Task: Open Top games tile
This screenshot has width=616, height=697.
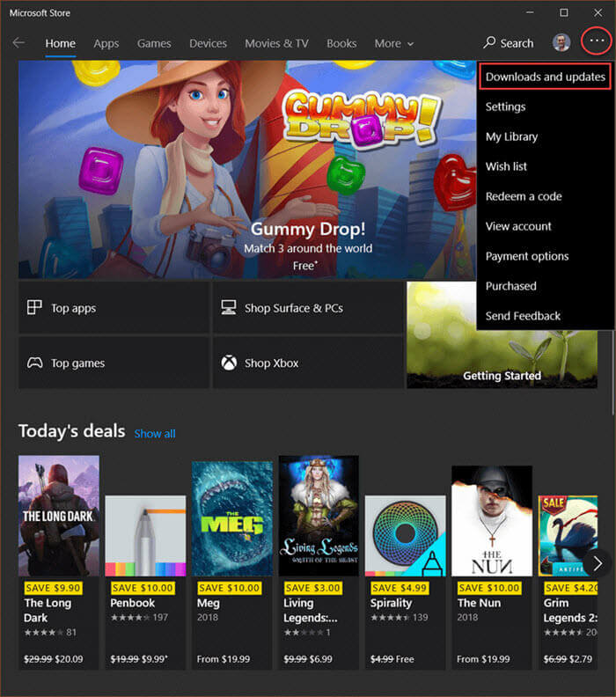Action: (x=114, y=363)
